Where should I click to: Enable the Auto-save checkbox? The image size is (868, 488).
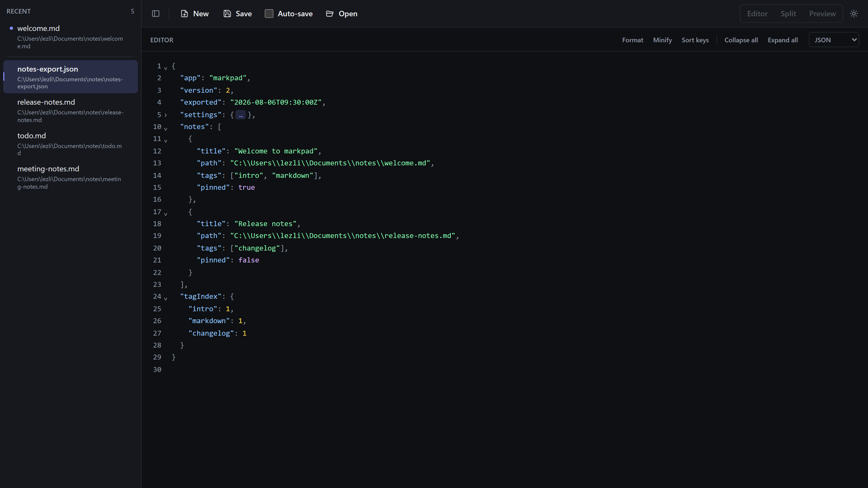click(269, 14)
